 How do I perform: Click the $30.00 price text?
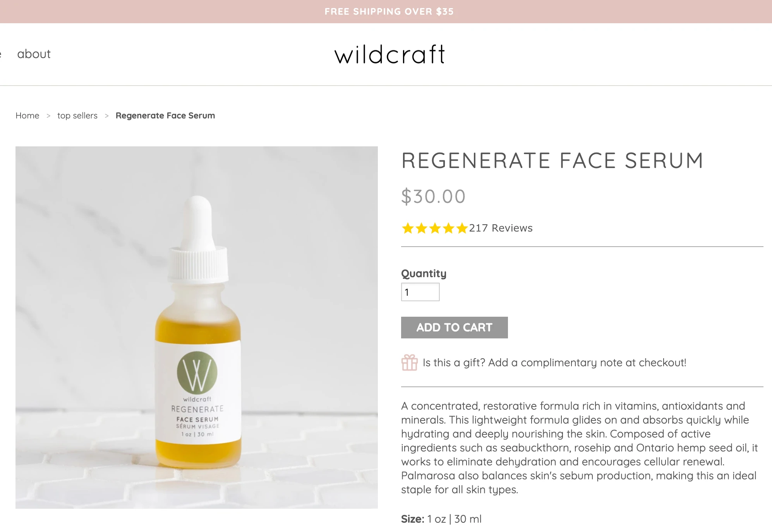(x=433, y=196)
